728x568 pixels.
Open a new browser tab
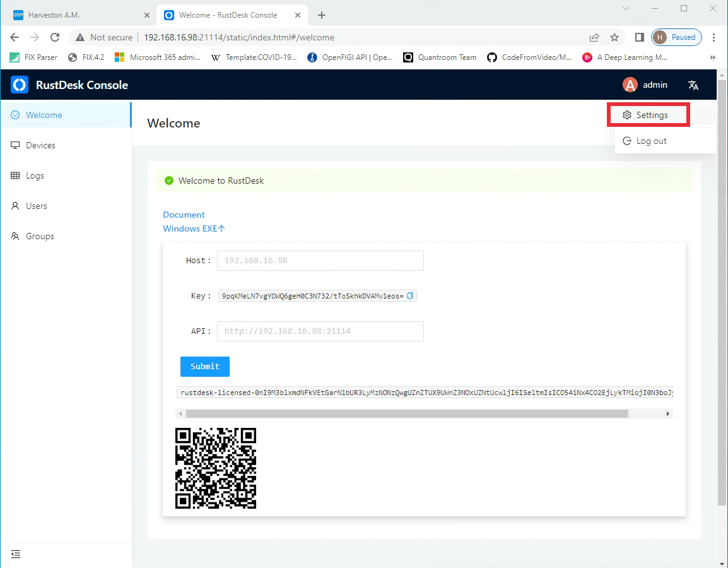pyautogui.click(x=321, y=15)
